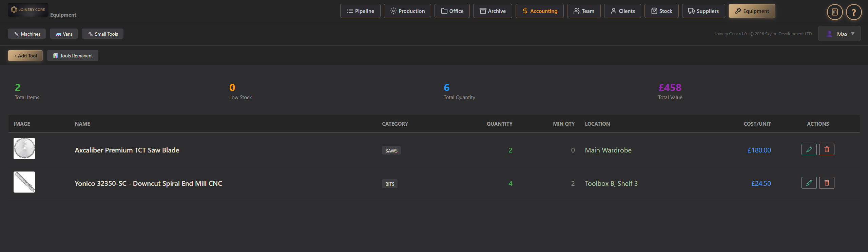This screenshot has height=252, width=868.
Task: View the spiral end mill thumbnail
Action: (x=24, y=182)
